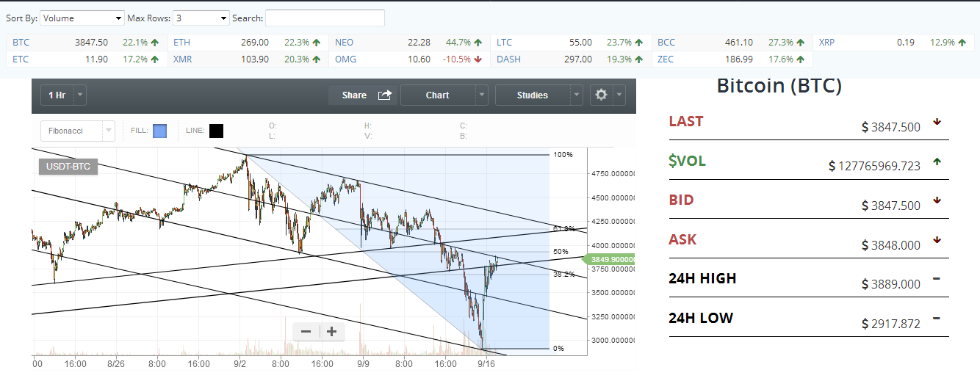Click the LAST down arrow indicator
Screen dimensions: 980x381
click(x=937, y=122)
